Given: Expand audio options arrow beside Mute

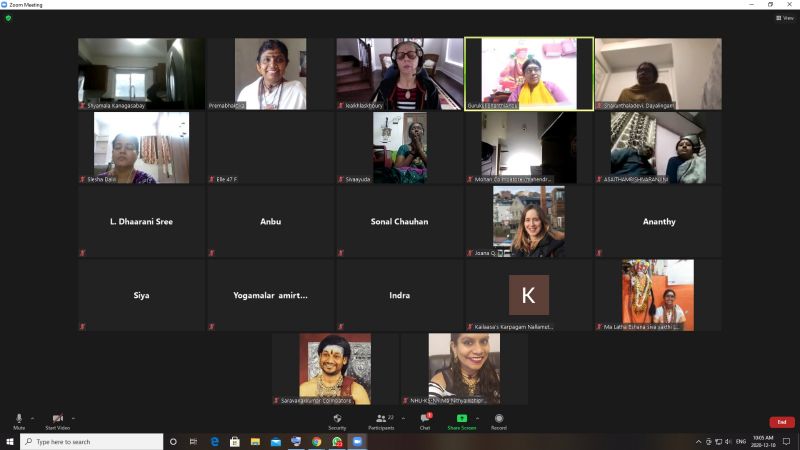Looking at the screenshot, I should [x=32, y=417].
